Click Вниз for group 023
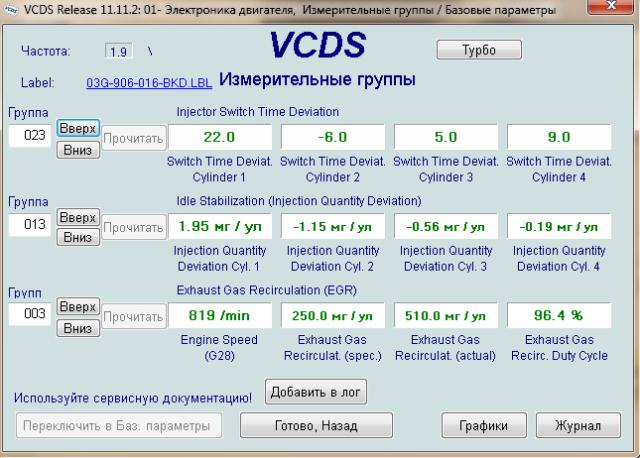The image size is (640, 458). (x=78, y=148)
